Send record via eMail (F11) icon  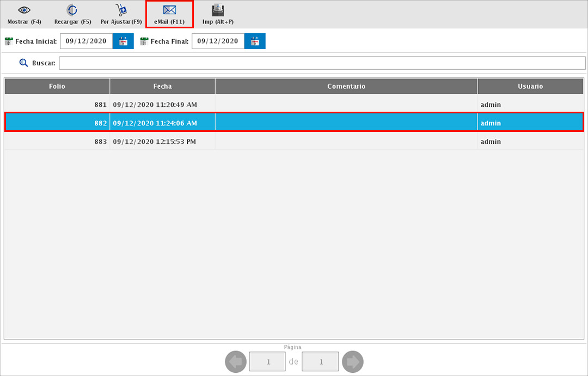169,10
